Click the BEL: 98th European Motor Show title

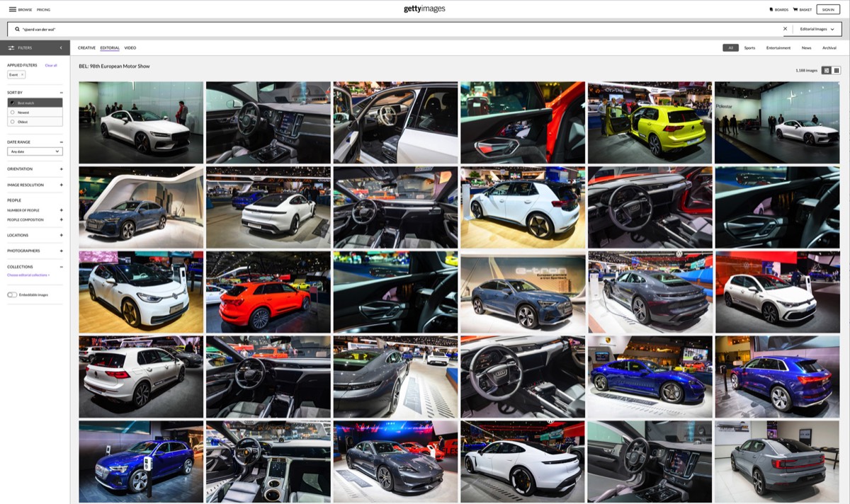(114, 66)
